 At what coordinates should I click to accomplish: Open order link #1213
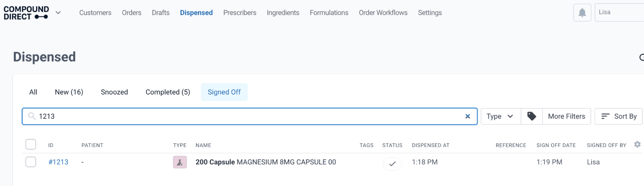click(58, 162)
